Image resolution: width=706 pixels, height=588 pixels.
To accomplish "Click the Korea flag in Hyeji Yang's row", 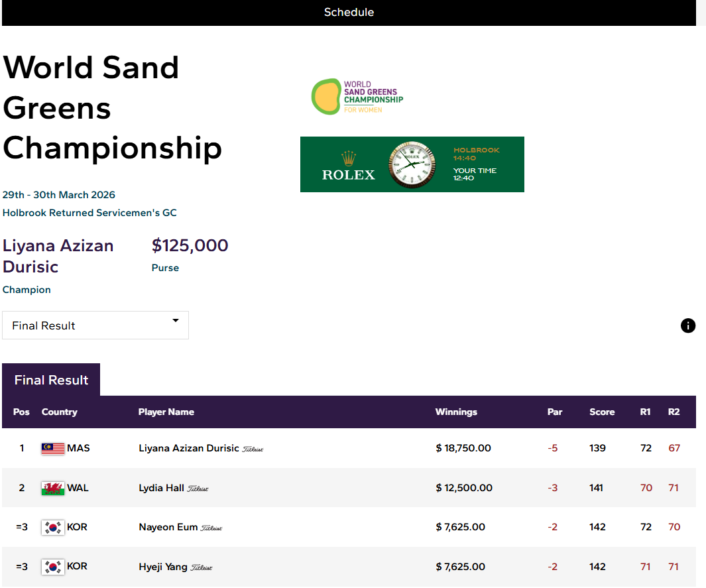I will click(52, 567).
